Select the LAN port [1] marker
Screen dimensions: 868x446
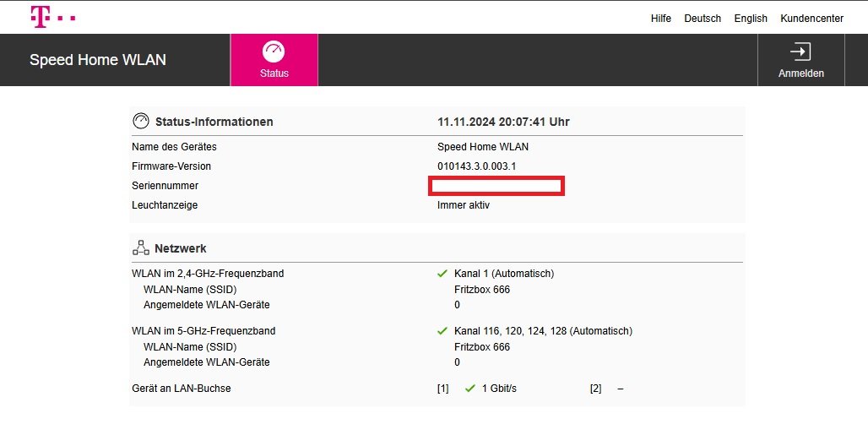click(x=442, y=389)
